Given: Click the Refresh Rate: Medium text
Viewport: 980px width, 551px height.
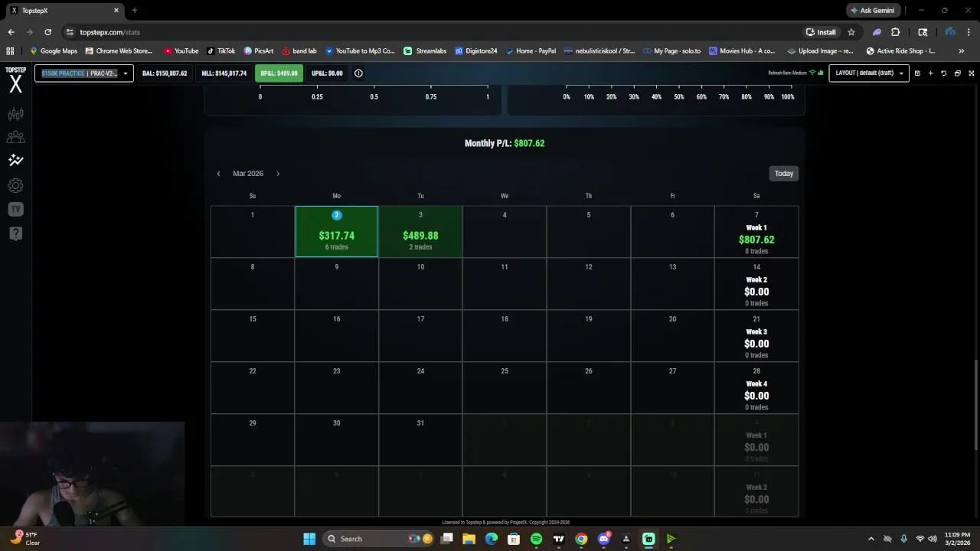Looking at the screenshot, I should pos(788,73).
